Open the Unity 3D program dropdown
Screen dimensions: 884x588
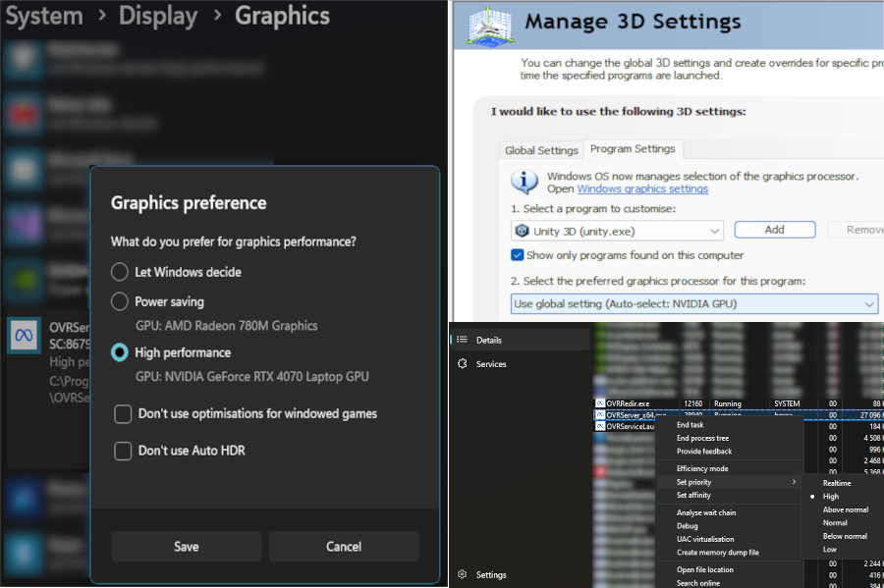617,231
